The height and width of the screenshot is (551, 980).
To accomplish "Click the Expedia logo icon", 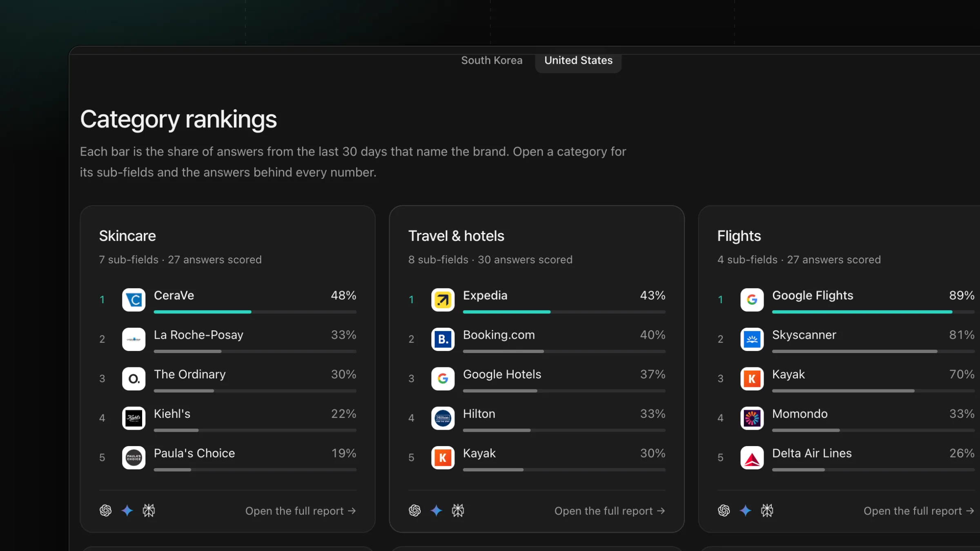I will pyautogui.click(x=443, y=300).
